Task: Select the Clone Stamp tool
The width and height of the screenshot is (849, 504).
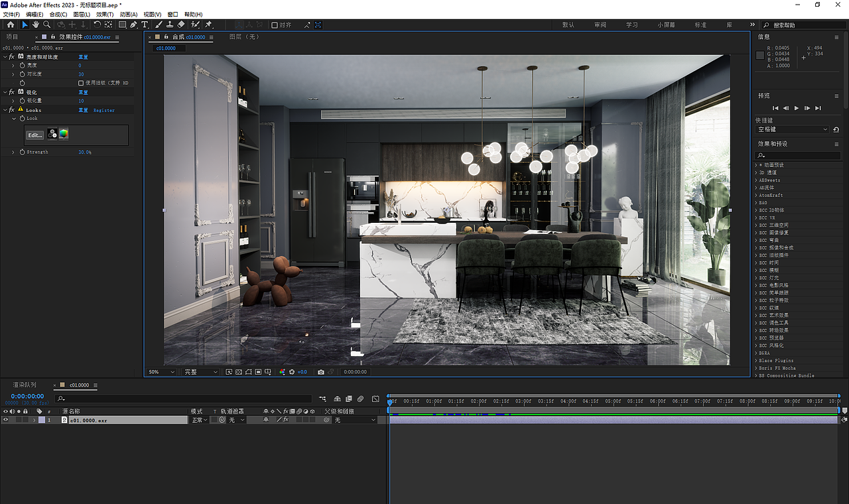Action: click(170, 25)
